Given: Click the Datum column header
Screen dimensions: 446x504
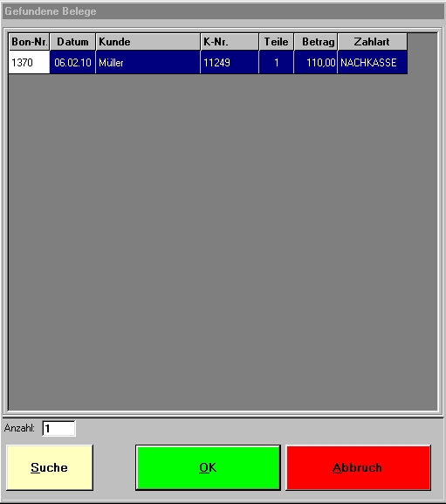Looking at the screenshot, I should 72,42.
